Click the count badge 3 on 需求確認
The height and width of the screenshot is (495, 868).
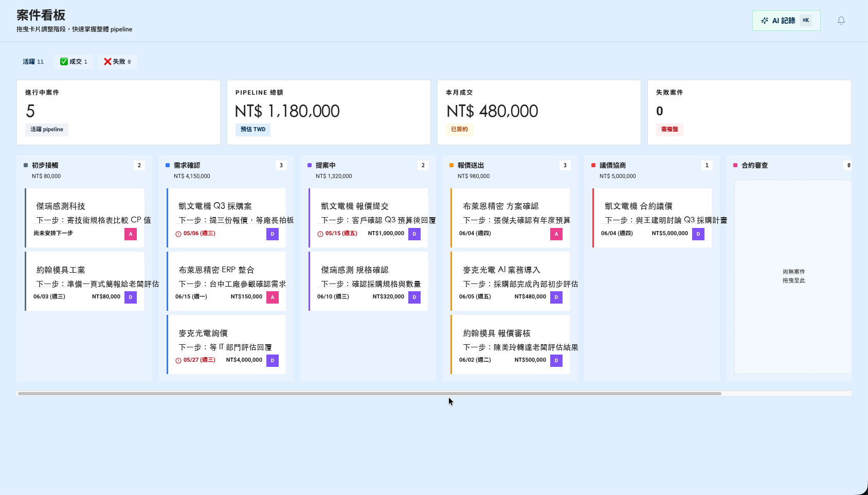pyautogui.click(x=281, y=165)
